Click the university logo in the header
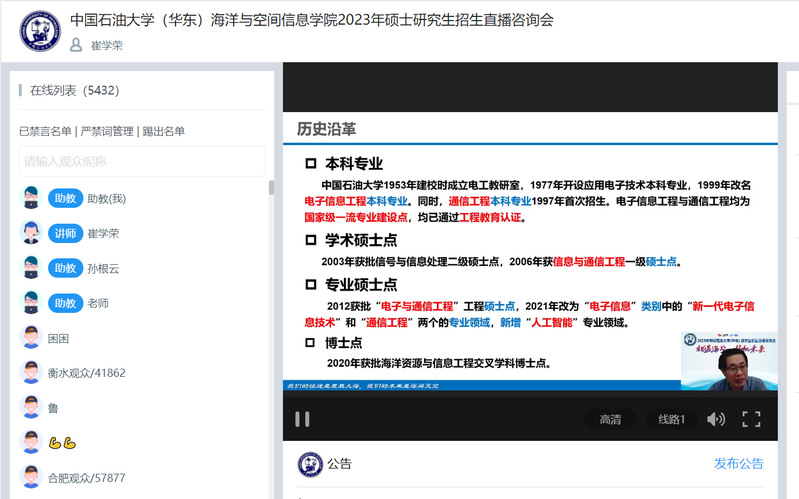 (39, 32)
